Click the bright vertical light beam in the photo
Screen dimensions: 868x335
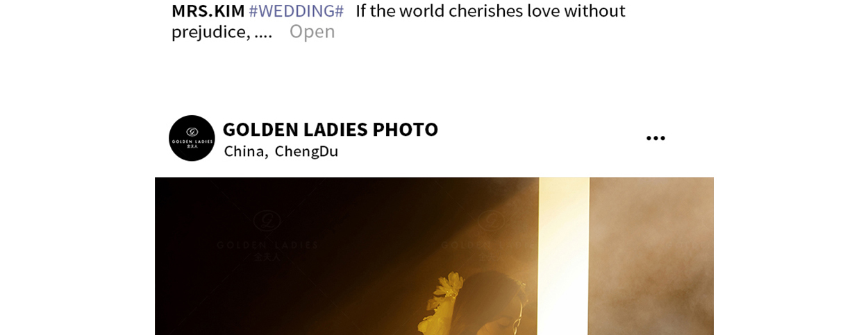coord(564,256)
